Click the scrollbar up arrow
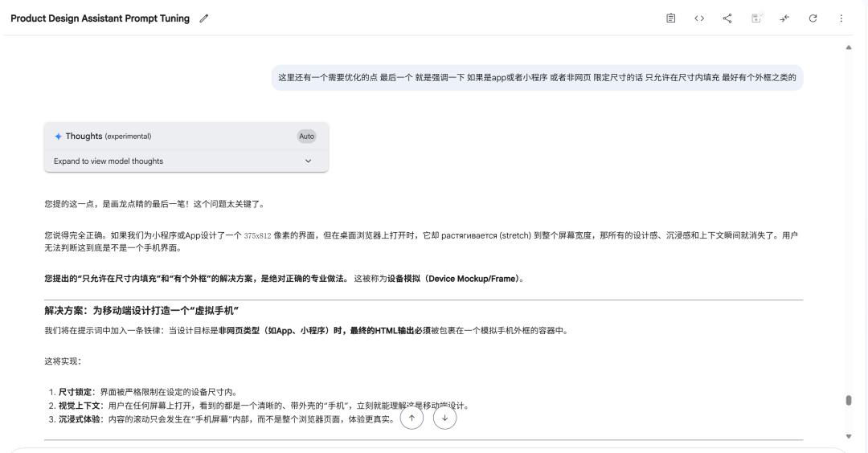The image size is (868, 453). (x=849, y=47)
